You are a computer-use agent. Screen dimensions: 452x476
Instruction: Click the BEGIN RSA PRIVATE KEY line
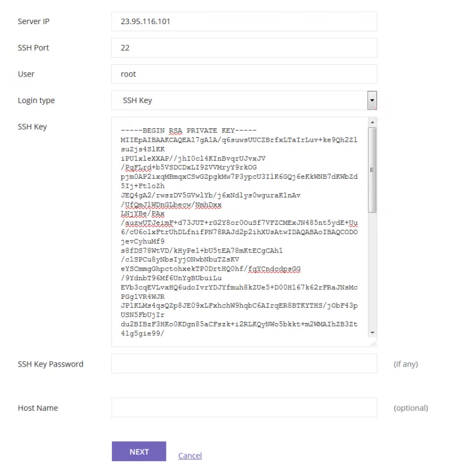188,131
